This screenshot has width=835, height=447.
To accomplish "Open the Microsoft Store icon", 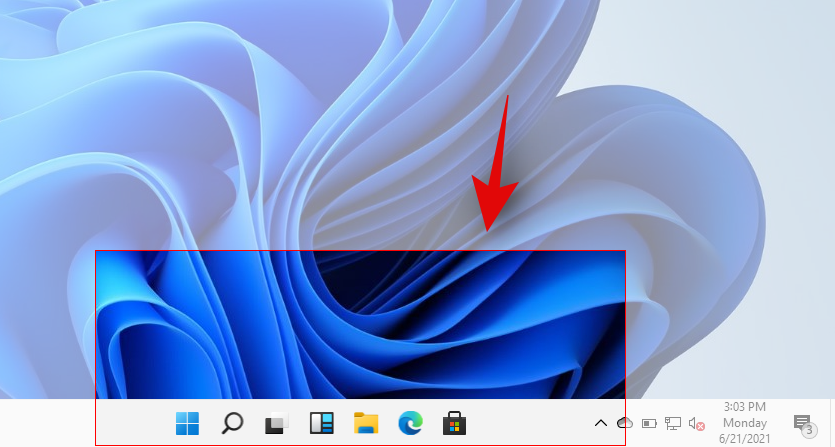I will pos(455,424).
